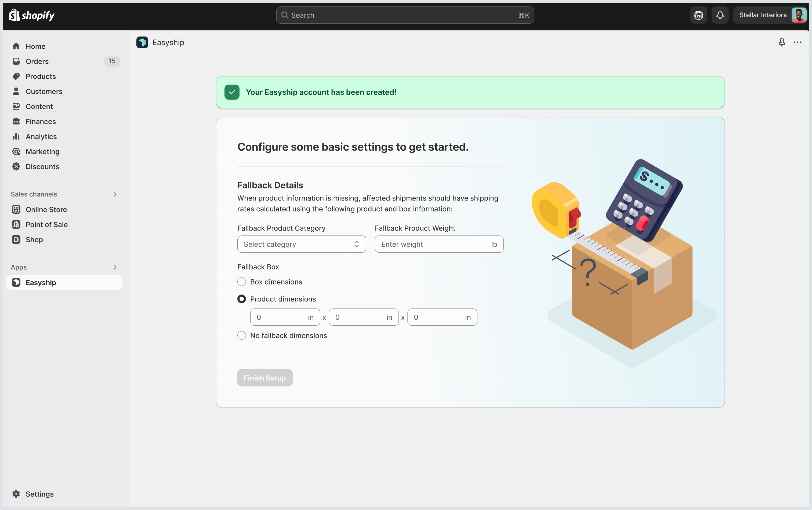Select the Product dimensions radio option
The height and width of the screenshot is (510, 812).
tap(241, 299)
